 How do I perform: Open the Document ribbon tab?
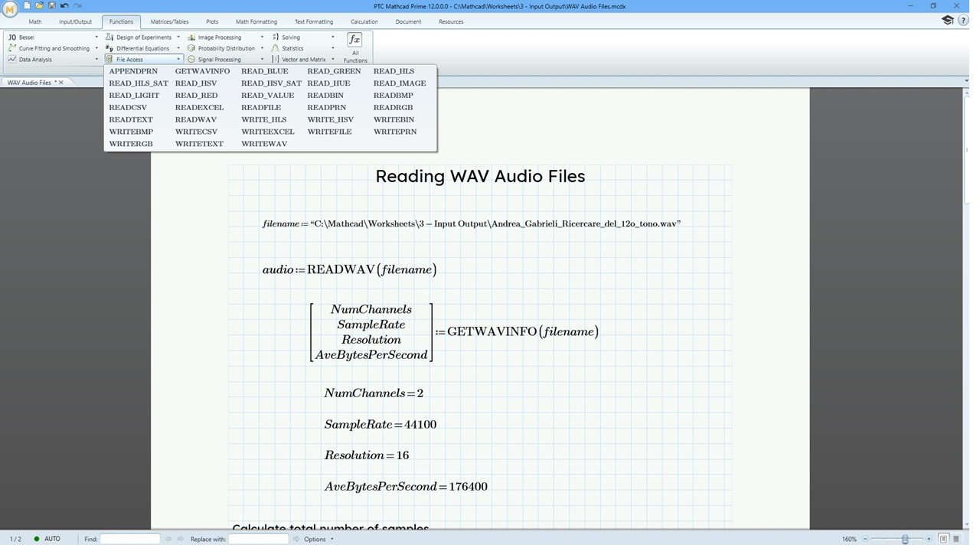click(x=408, y=21)
